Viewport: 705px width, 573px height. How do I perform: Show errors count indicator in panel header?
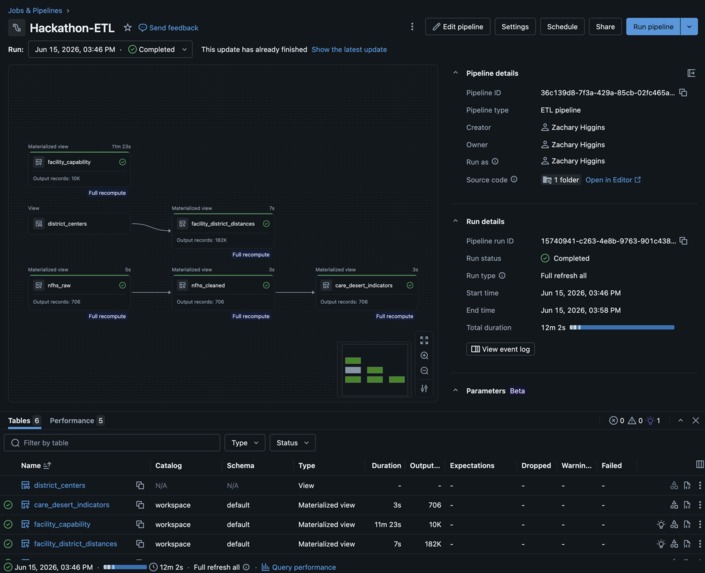pyautogui.click(x=616, y=421)
